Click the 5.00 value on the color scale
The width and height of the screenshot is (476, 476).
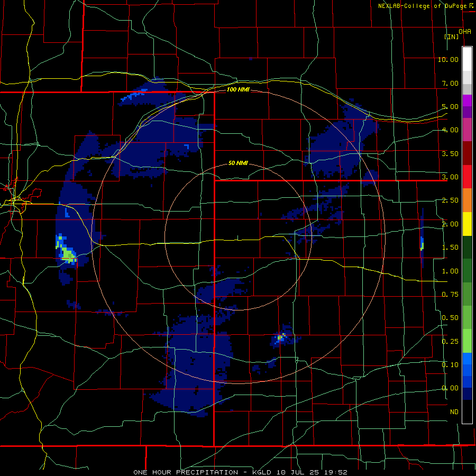pyautogui.click(x=450, y=106)
